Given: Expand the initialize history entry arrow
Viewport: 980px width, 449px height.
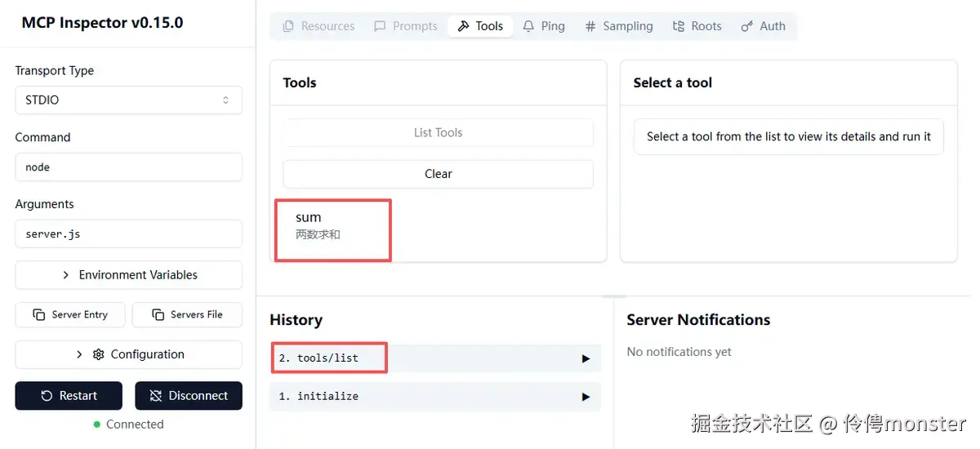Looking at the screenshot, I should click(586, 397).
